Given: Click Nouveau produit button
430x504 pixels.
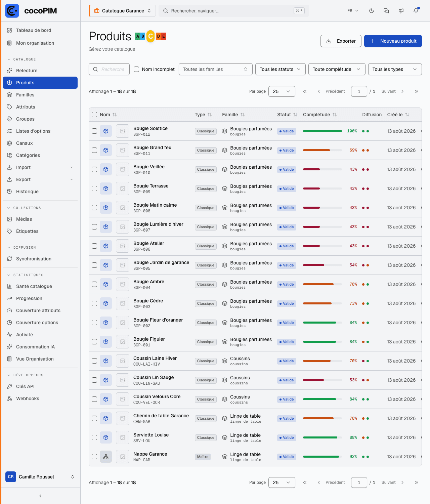Looking at the screenshot, I should click(393, 41).
